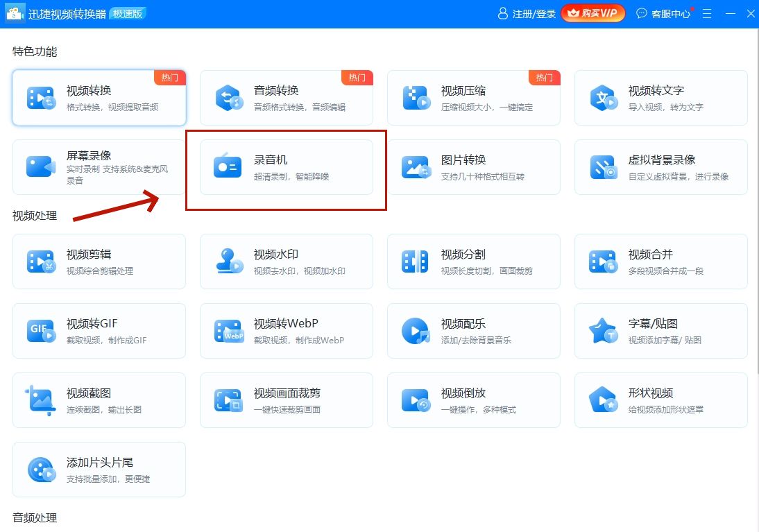Screen dimensions: 759x532
Task: Click the 一键操作，多种模式 description
Action: pyautogui.click(x=479, y=409)
